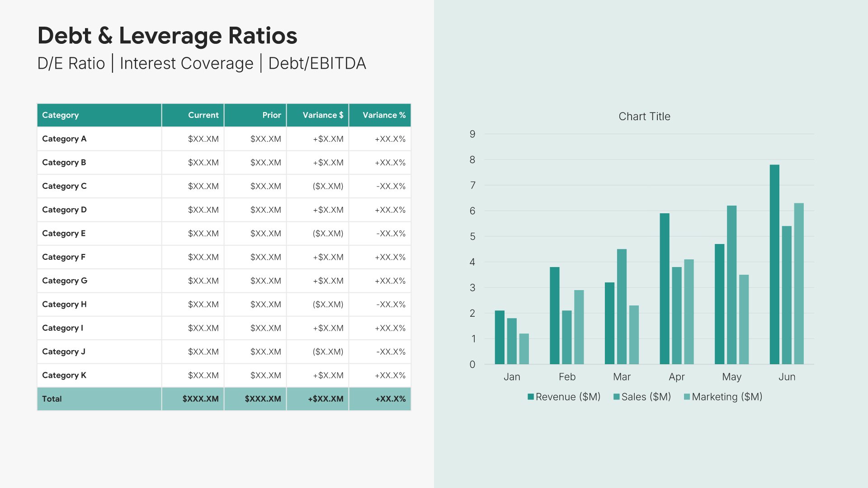Select the Jun Revenue bar
Screen dimensions: 868x488
[x=774, y=264]
